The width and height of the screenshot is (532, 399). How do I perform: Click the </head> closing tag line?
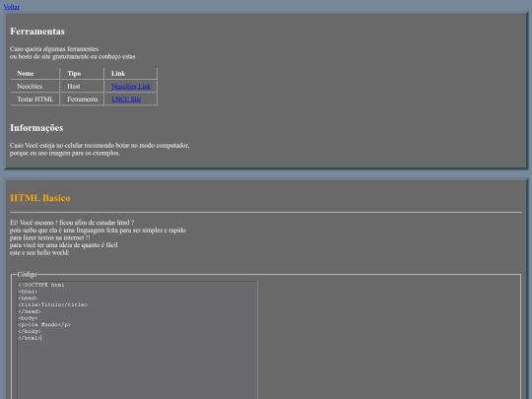tap(30, 311)
